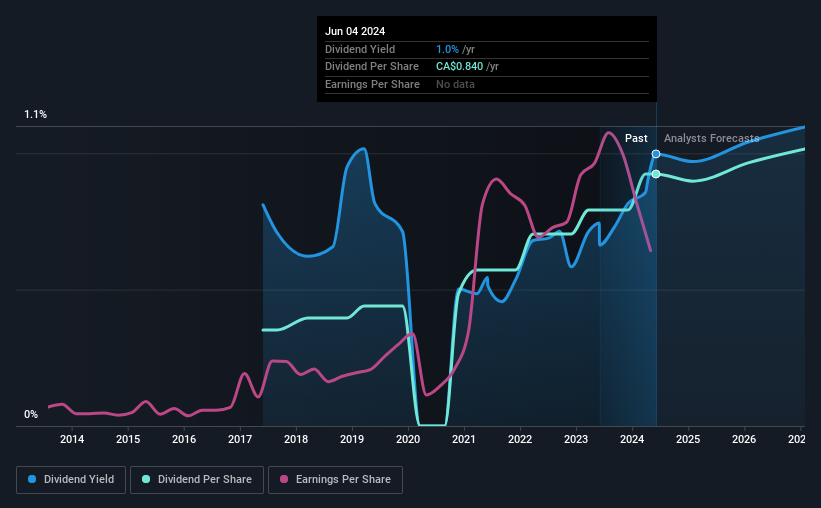Select the teal Dividend Per Share data point marker
This screenshot has width=821, height=508.
pyautogui.click(x=656, y=174)
